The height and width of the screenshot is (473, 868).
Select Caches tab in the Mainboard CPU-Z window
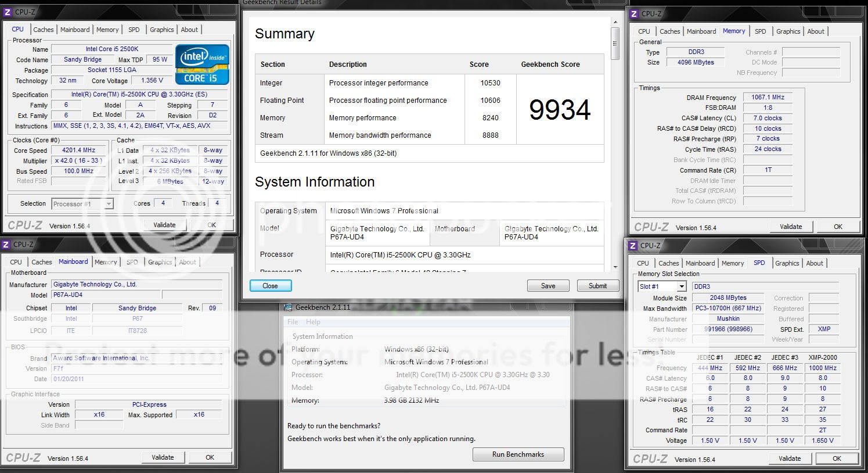pyautogui.click(x=41, y=262)
